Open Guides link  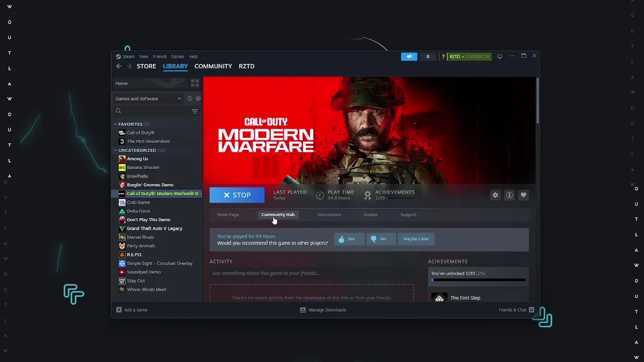[x=371, y=215]
